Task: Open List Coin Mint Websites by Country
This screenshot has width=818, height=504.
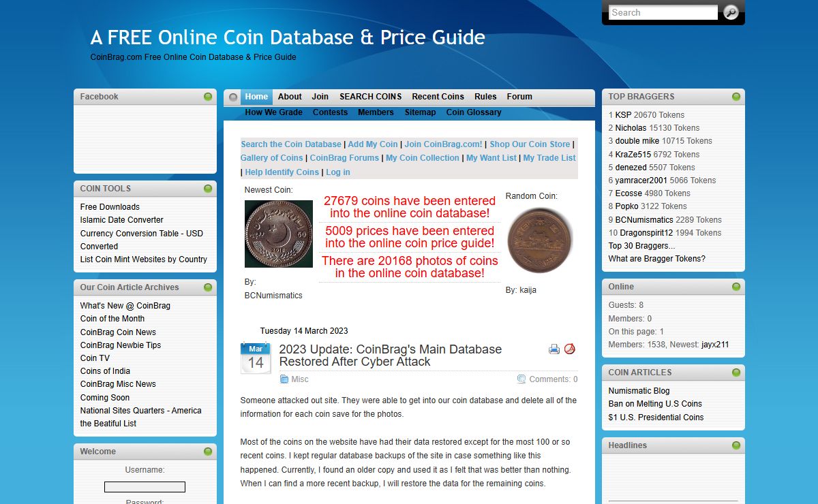Action: [x=144, y=259]
